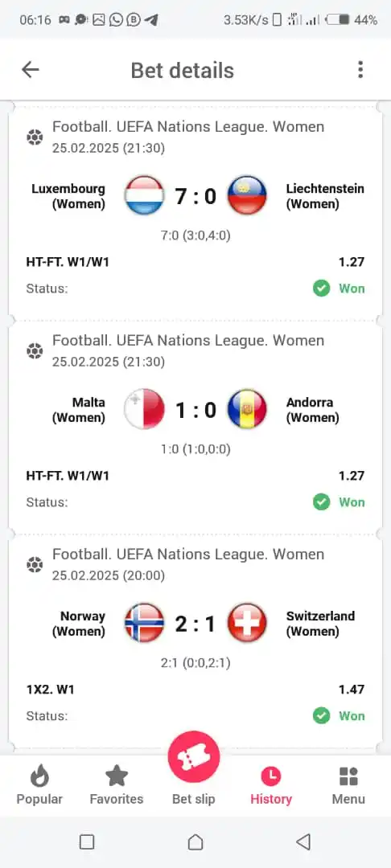Switch to the Popular tab
391x868 pixels.
(x=39, y=785)
